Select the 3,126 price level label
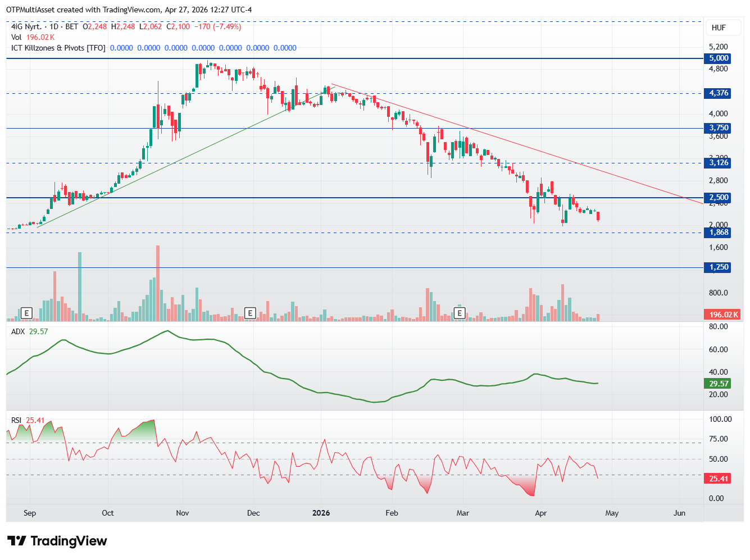Image resolution: width=750 pixels, height=560 pixels. click(718, 163)
